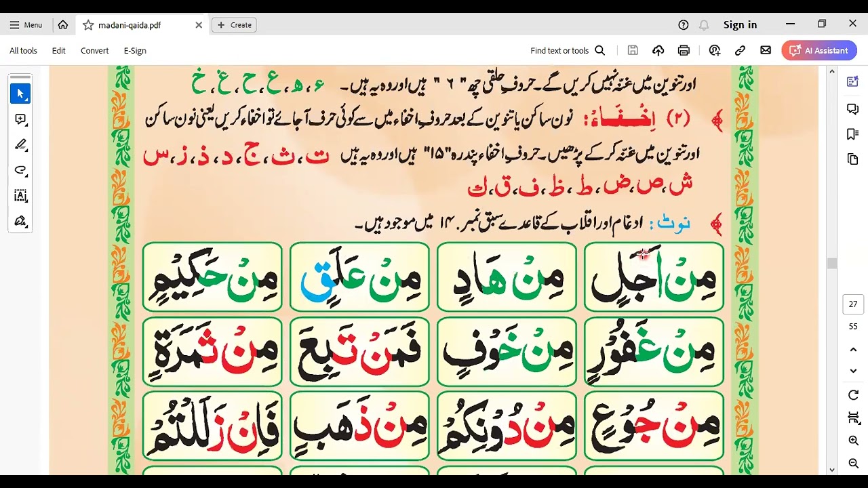Viewport: 868px width, 488px height.
Task: Click the share with others icon
Action: coord(714,50)
